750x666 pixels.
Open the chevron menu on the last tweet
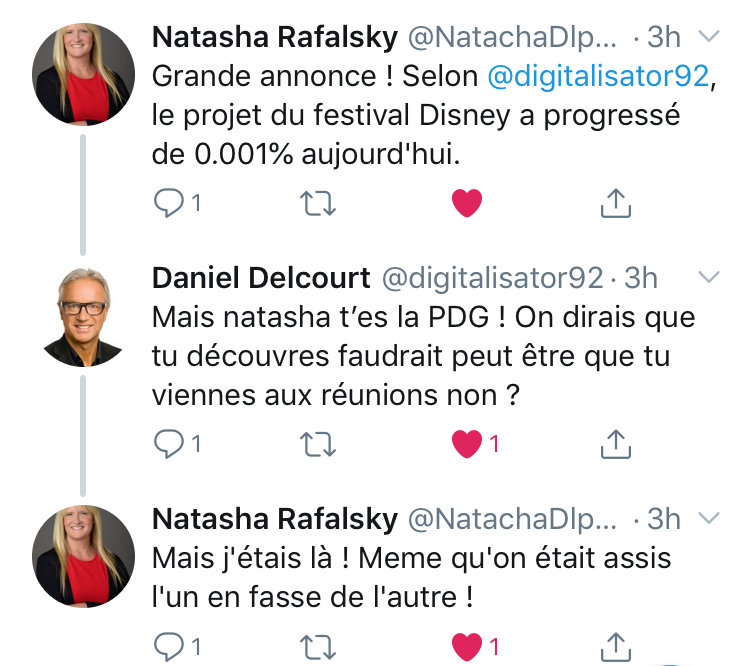[x=708, y=518]
